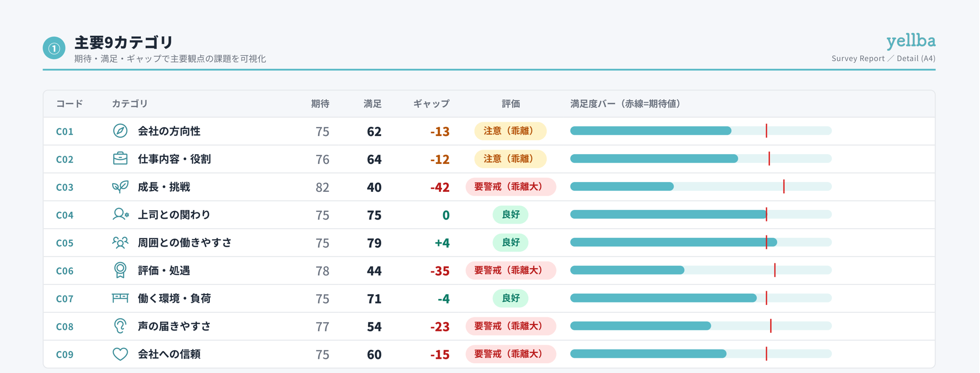Click the 良好 badge in row C05
The image size is (980, 373).
(510, 242)
